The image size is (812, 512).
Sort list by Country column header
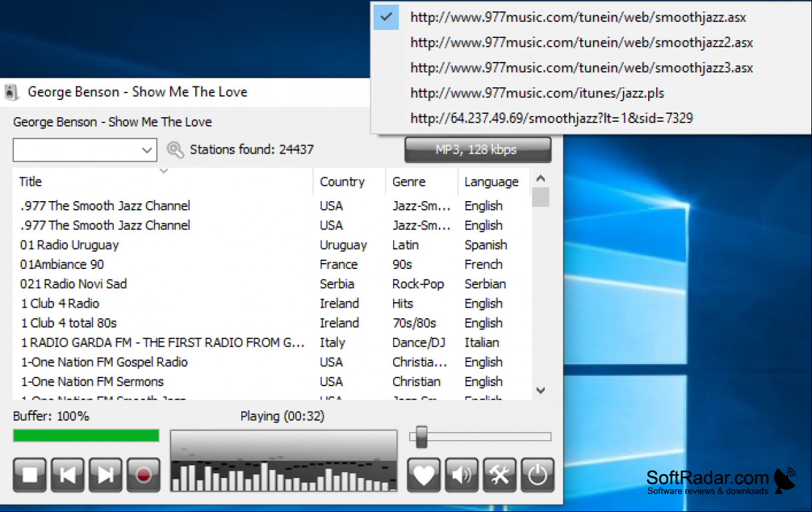[x=349, y=182]
